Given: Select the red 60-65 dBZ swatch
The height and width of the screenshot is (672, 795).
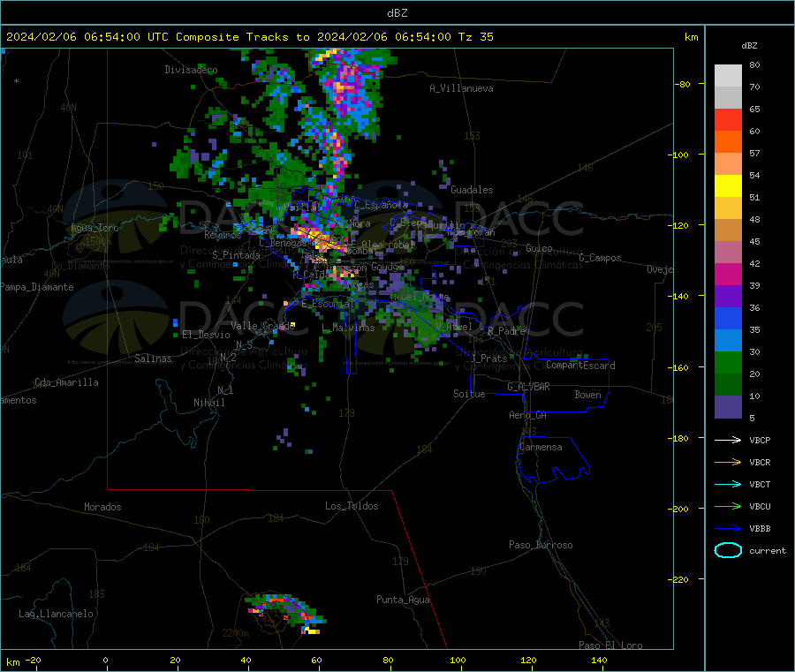Looking at the screenshot, I should pos(728,119).
